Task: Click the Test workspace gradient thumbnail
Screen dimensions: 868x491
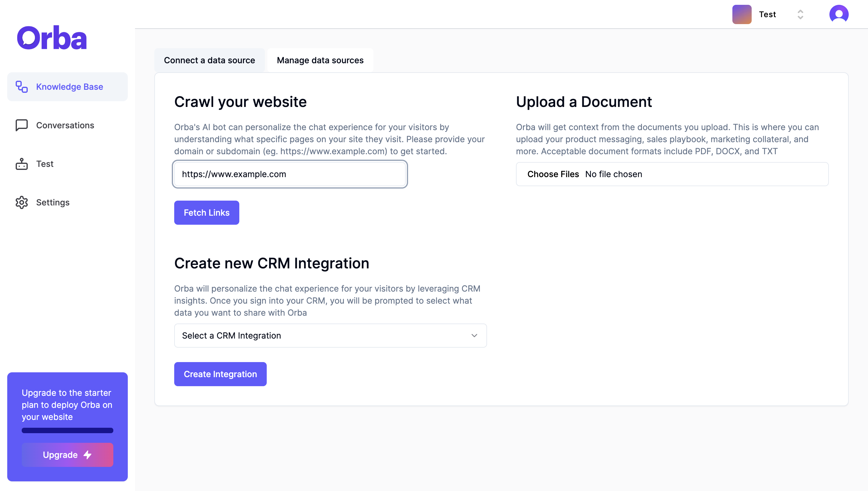Action: pos(741,14)
